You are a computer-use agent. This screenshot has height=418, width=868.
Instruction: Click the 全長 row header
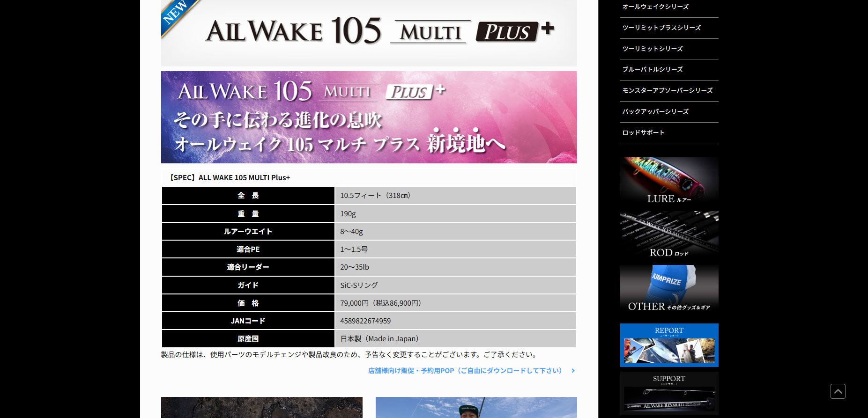pos(248,196)
